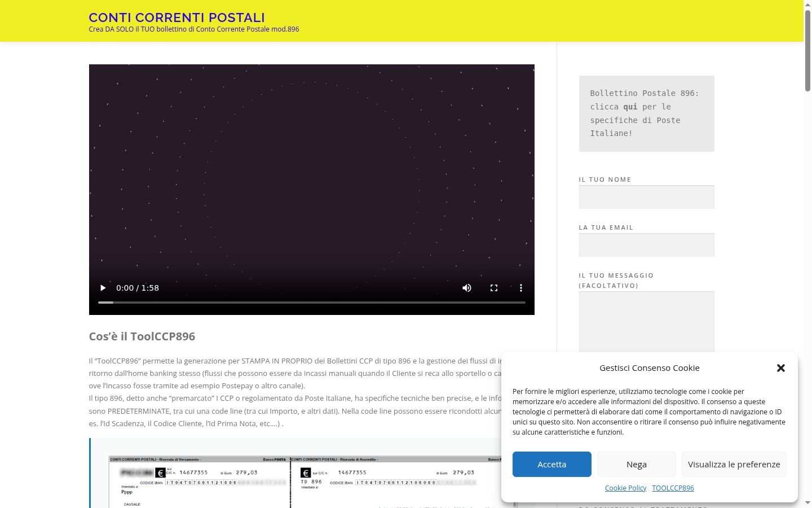Open the TOOLCCP896 link in cookie dialog
The height and width of the screenshot is (508, 812).
pyautogui.click(x=673, y=488)
